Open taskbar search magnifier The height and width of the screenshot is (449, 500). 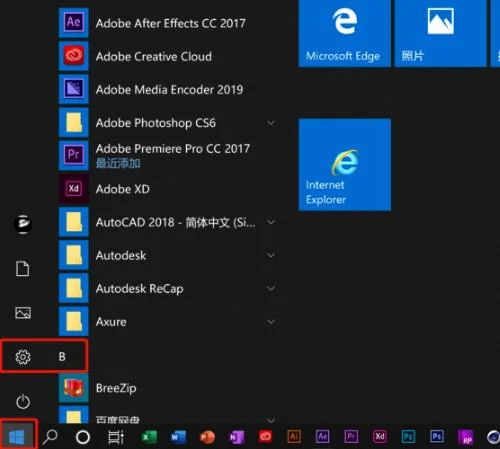click(x=50, y=437)
